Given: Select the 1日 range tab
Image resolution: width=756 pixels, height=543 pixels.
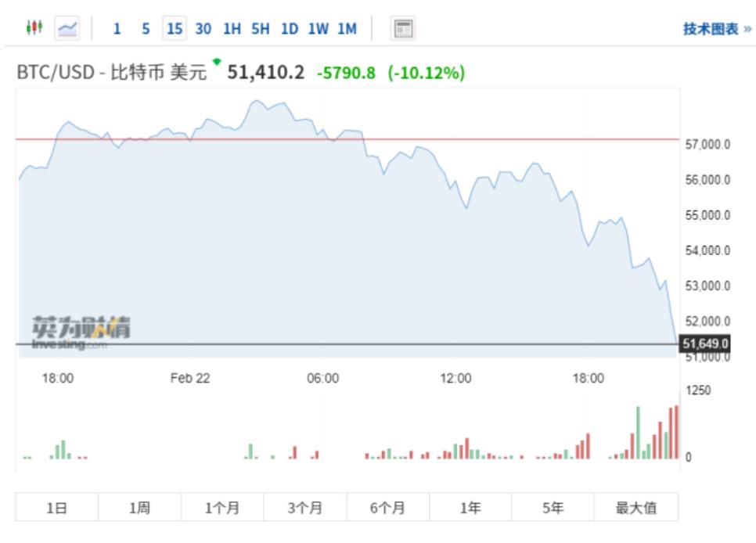Looking at the screenshot, I should coord(56,506).
